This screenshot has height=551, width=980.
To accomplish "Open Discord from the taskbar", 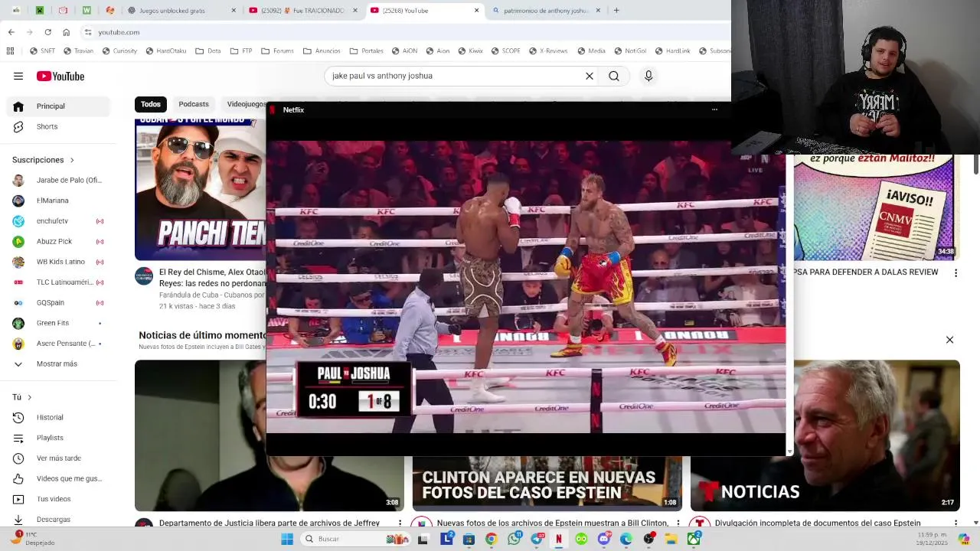I will (x=604, y=539).
